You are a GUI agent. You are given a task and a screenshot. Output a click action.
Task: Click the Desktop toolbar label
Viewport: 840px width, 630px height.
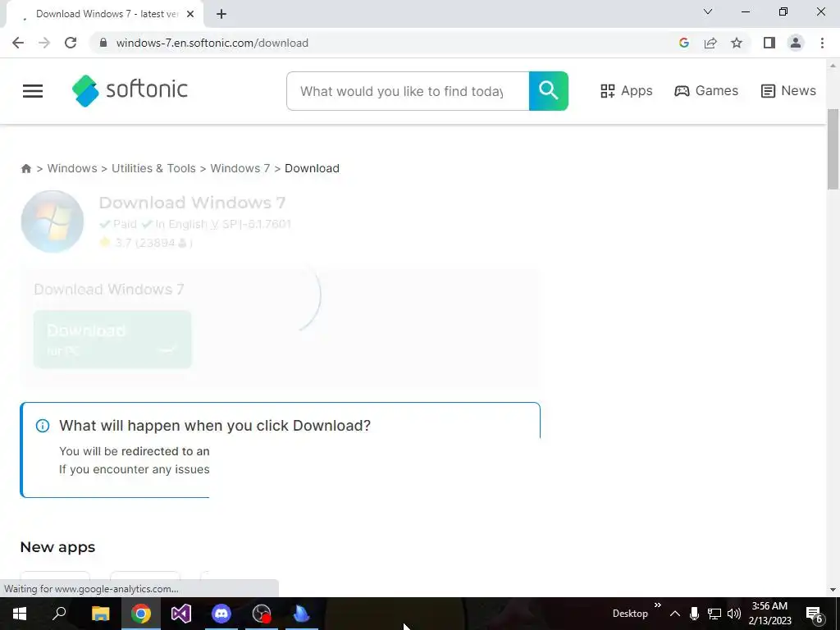pos(630,614)
